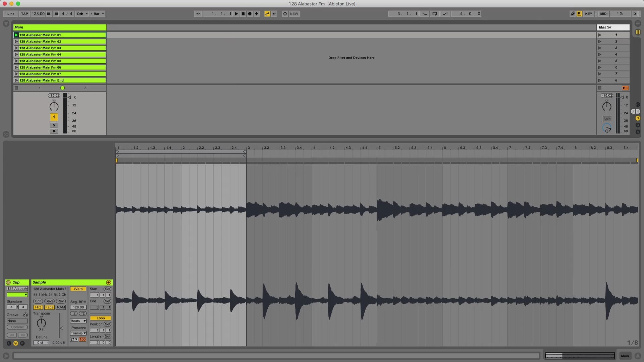Select the Master track title header
This screenshot has height=362, width=644.
(x=613, y=27)
